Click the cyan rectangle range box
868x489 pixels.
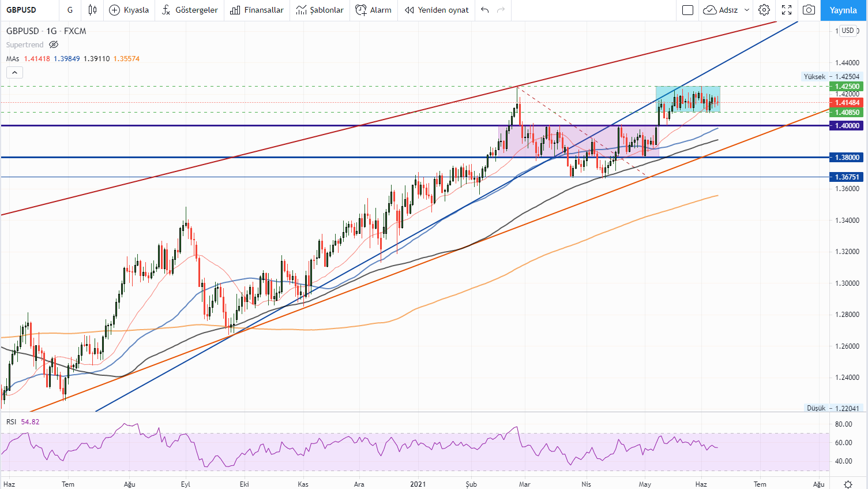tap(687, 99)
